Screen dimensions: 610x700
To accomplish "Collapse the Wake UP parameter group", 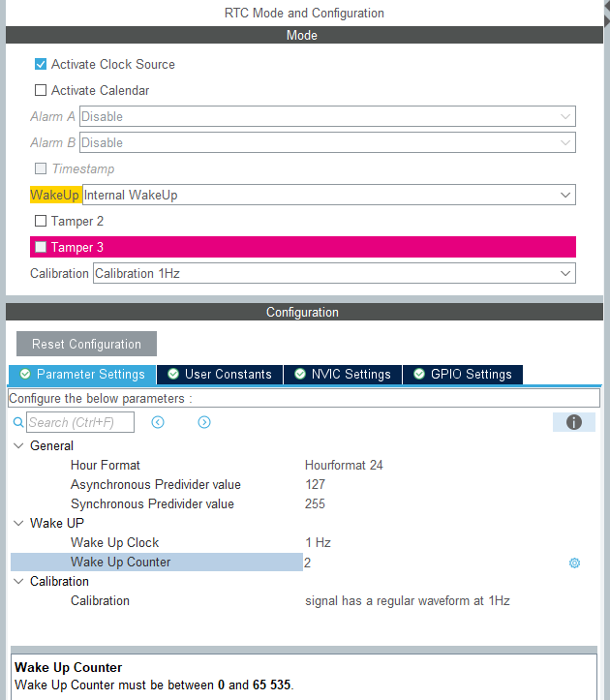I will click(18, 524).
